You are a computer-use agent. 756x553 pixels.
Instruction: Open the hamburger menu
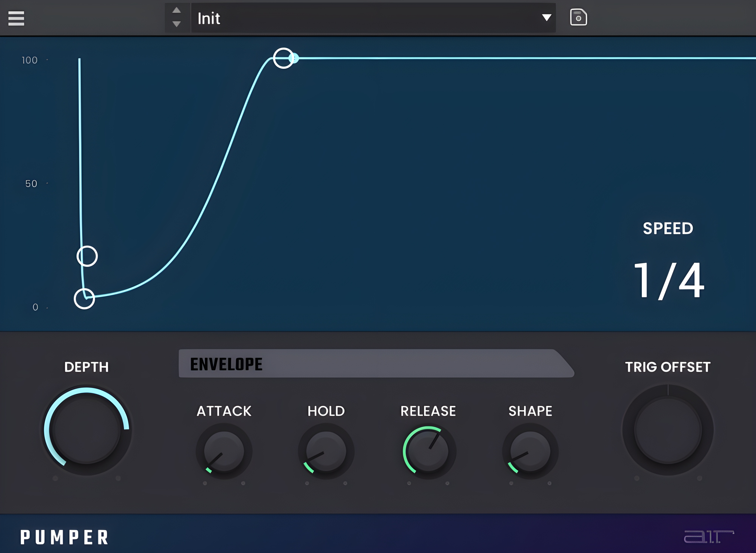16,18
